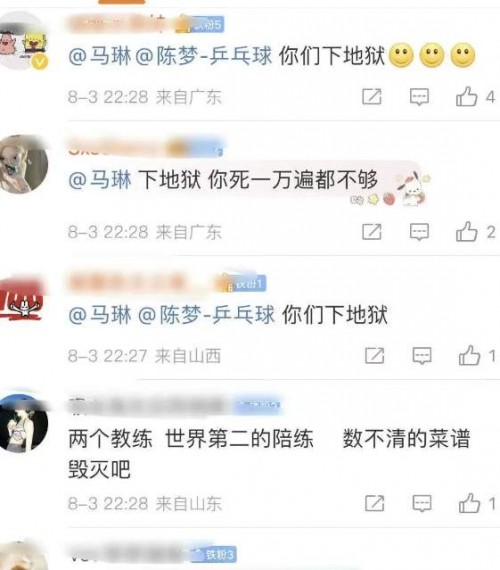Open @陈梦-乒乓球 mention in third comment
The height and width of the screenshot is (570, 500).
(x=206, y=314)
